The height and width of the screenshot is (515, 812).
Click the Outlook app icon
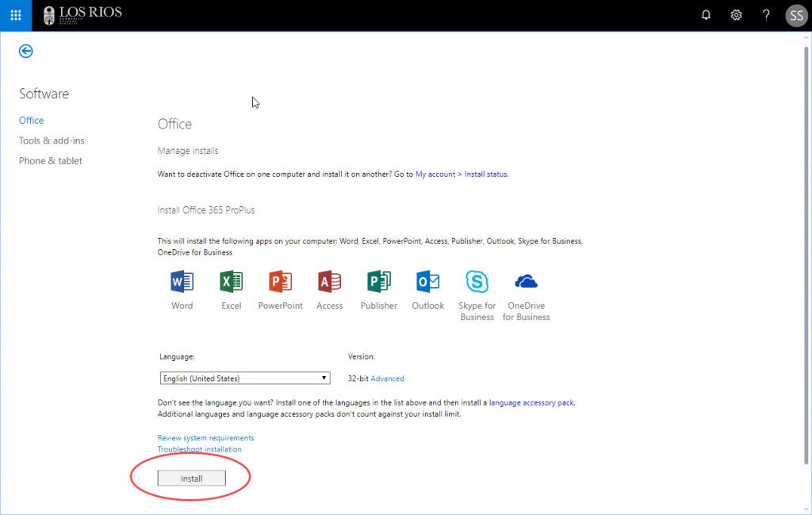(x=428, y=282)
